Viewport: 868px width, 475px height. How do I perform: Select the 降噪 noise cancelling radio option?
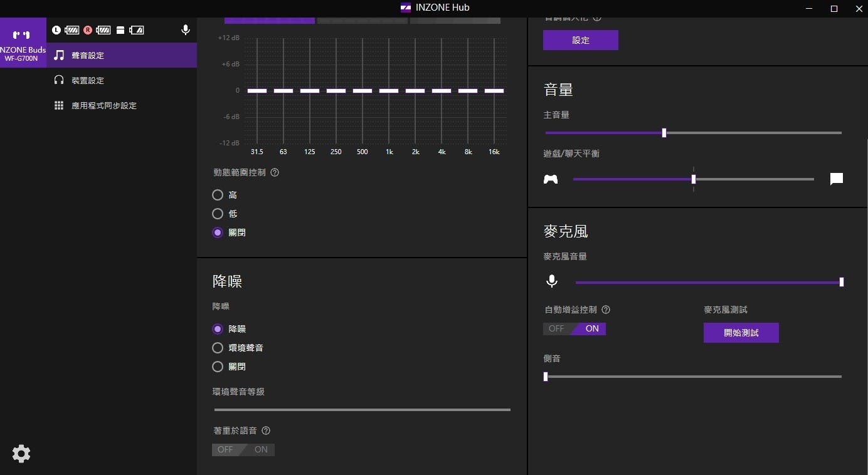pyautogui.click(x=218, y=329)
